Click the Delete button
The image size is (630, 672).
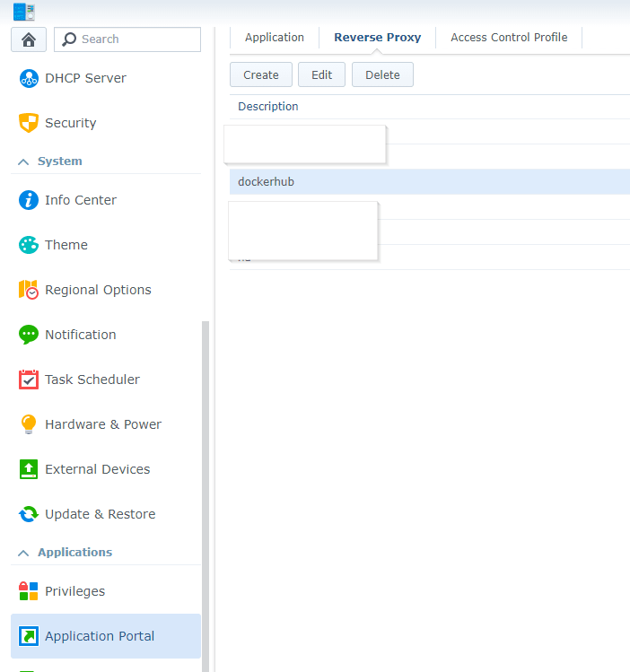382,75
